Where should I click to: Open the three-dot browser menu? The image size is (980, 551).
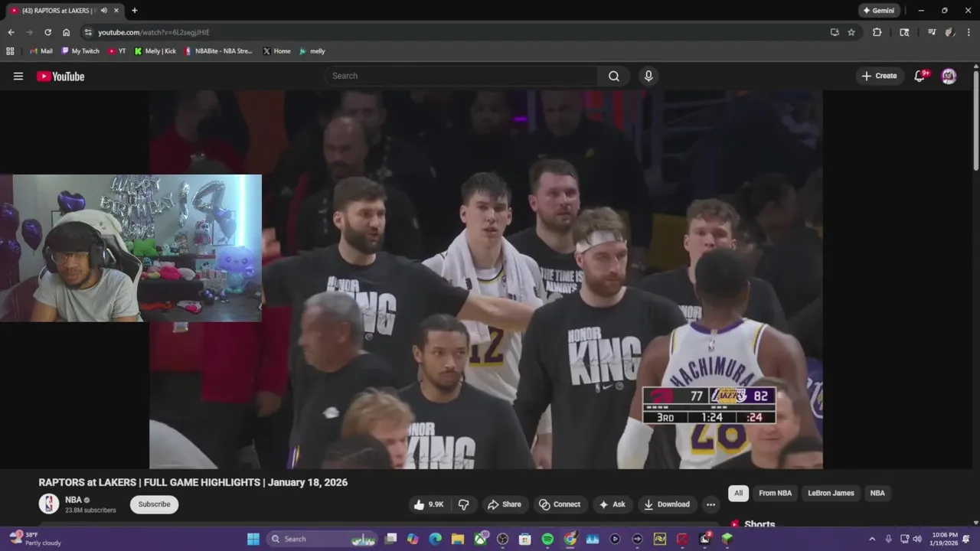pyautogui.click(x=969, y=32)
